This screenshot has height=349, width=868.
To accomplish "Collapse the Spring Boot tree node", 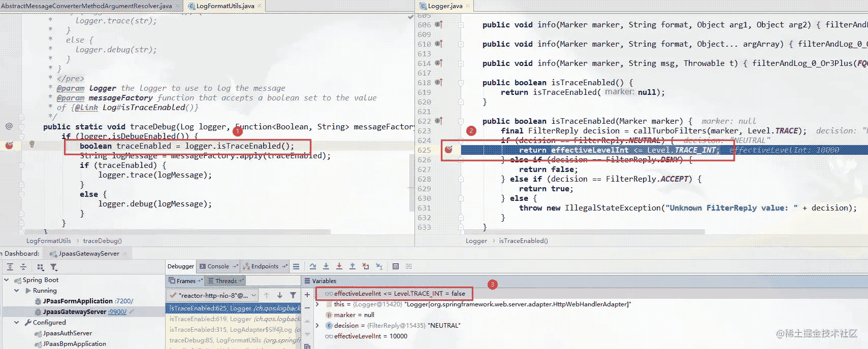I will coord(7,280).
